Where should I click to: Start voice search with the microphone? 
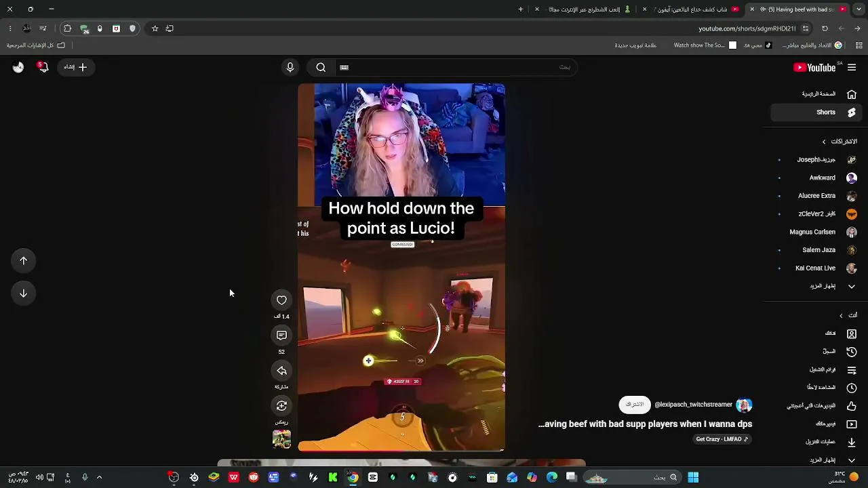290,67
